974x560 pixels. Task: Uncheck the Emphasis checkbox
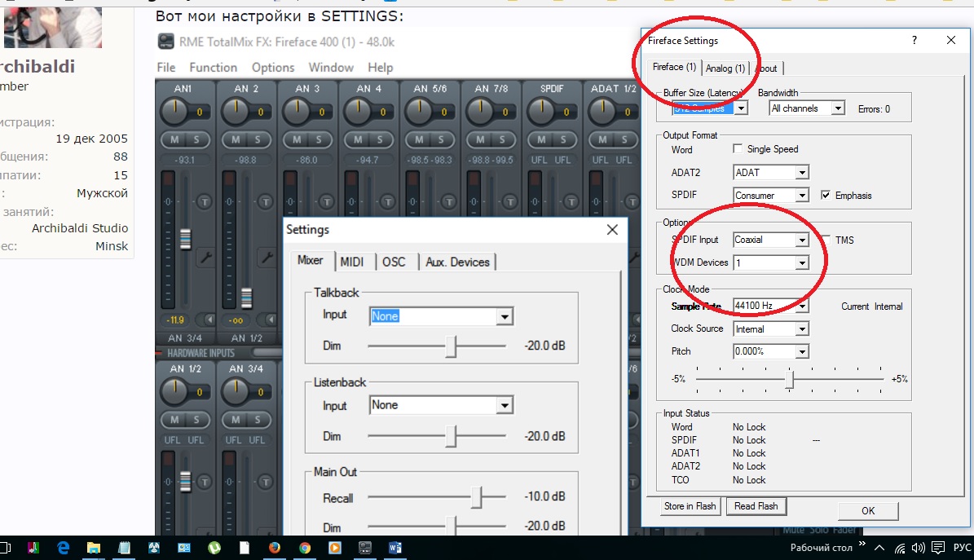pyautogui.click(x=826, y=195)
